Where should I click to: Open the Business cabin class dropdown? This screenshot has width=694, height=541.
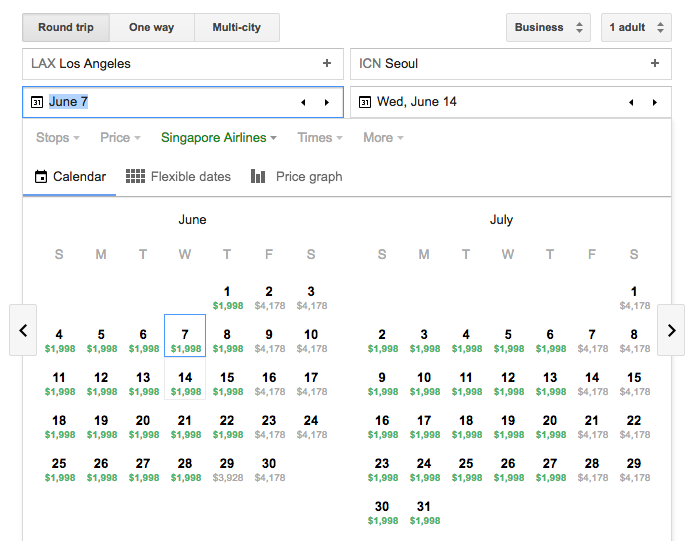(548, 27)
